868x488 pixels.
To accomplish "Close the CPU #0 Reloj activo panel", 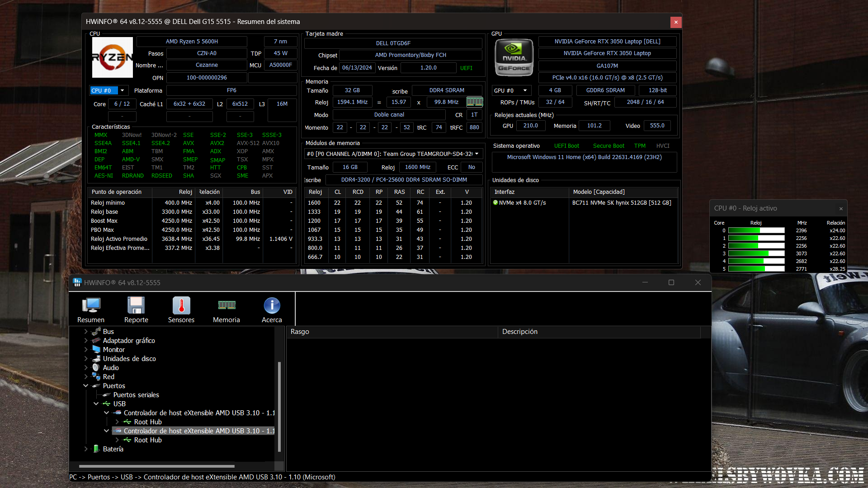I will [841, 208].
